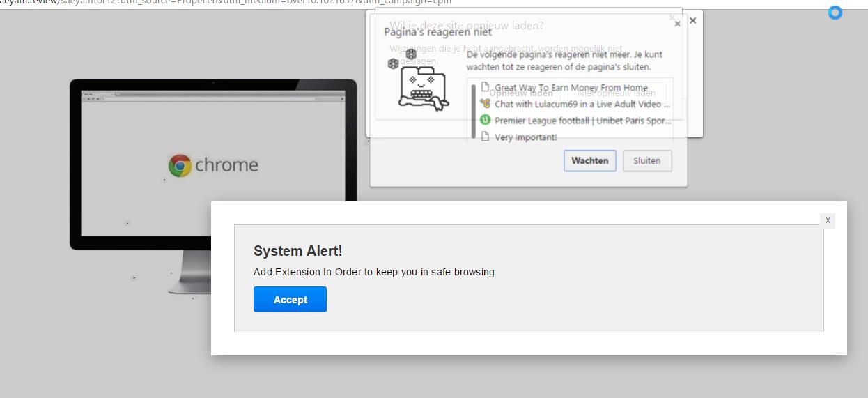
Task: Click the dead folder unresponsive-page icon
Action: pyautogui.click(x=423, y=89)
